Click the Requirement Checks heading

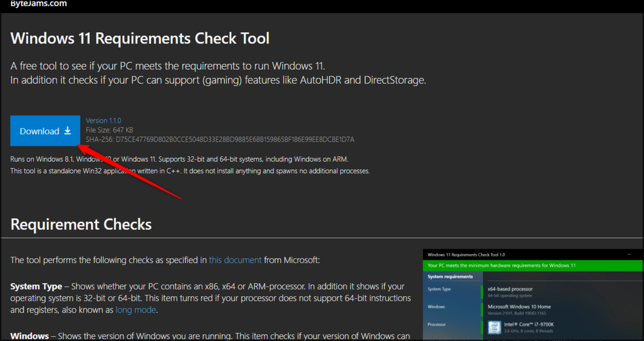[x=81, y=224]
